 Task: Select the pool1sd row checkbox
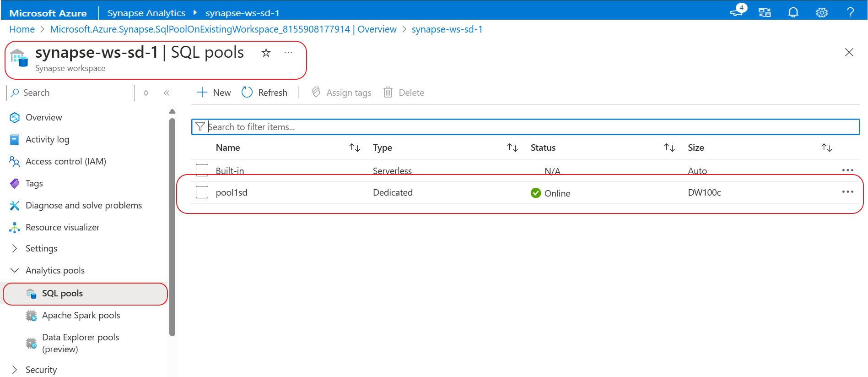tap(202, 192)
